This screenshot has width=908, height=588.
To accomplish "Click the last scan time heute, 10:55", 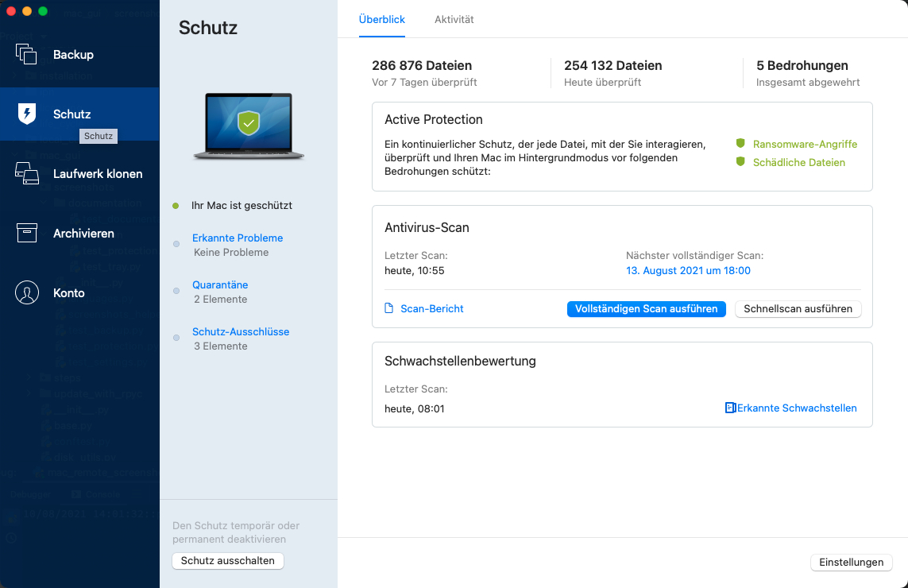I will pos(415,270).
